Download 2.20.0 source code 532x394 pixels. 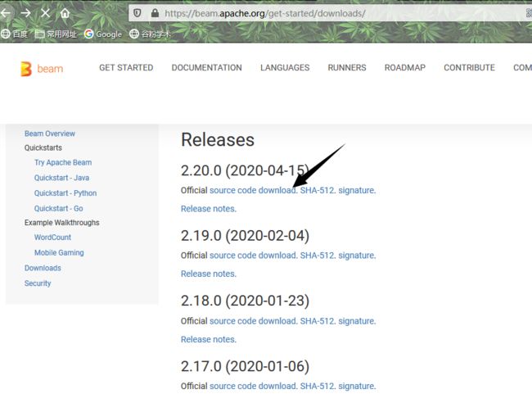click(x=254, y=190)
